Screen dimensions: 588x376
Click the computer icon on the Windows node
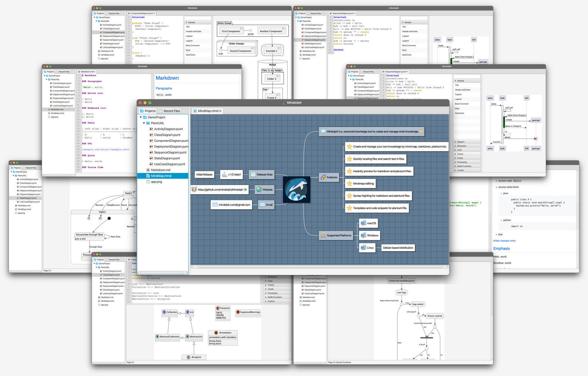[363, 235]
